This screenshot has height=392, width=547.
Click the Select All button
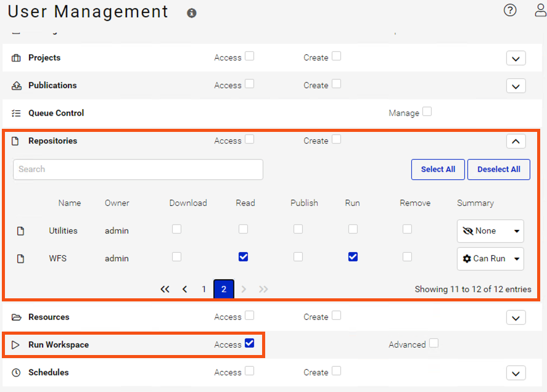coord(438,169)
